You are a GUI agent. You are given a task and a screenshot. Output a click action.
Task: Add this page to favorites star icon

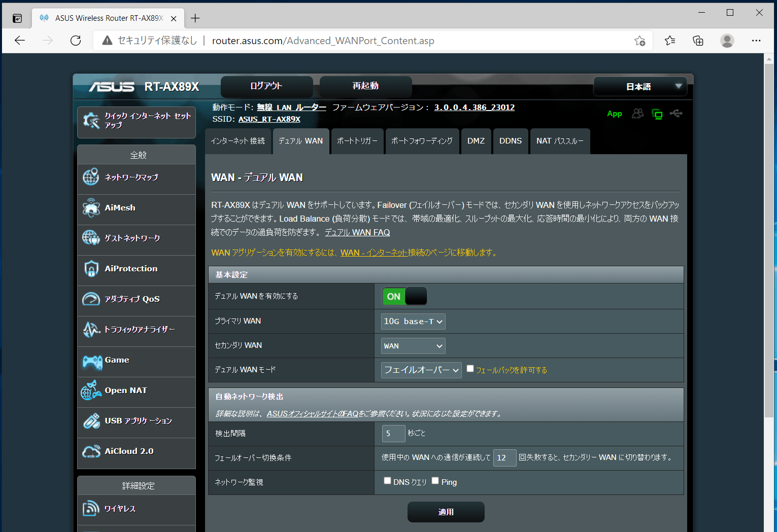(639, 41)
